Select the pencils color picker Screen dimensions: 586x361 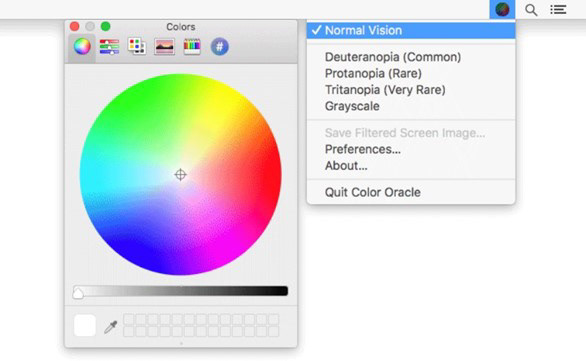click(192, 47)
